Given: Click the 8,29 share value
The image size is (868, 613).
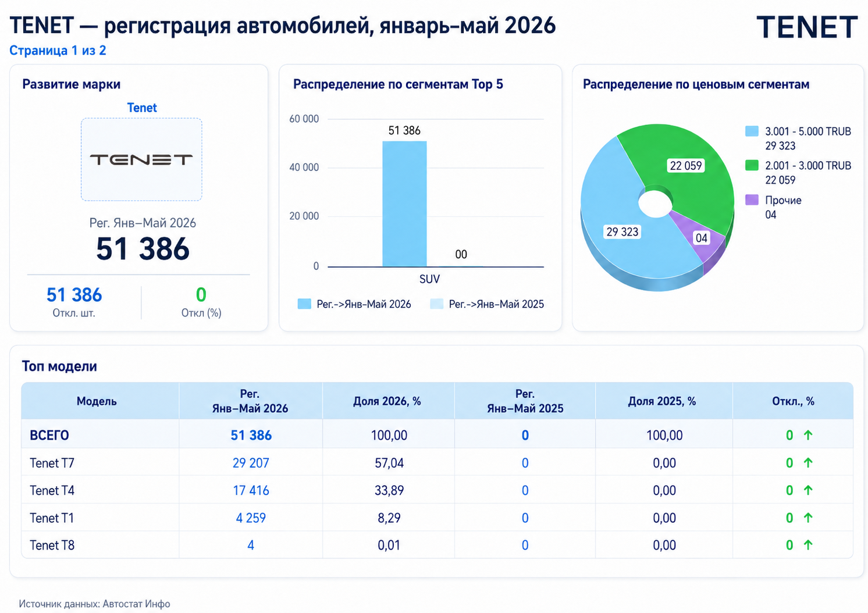Looking at the screenshot, I should (389, 518).
